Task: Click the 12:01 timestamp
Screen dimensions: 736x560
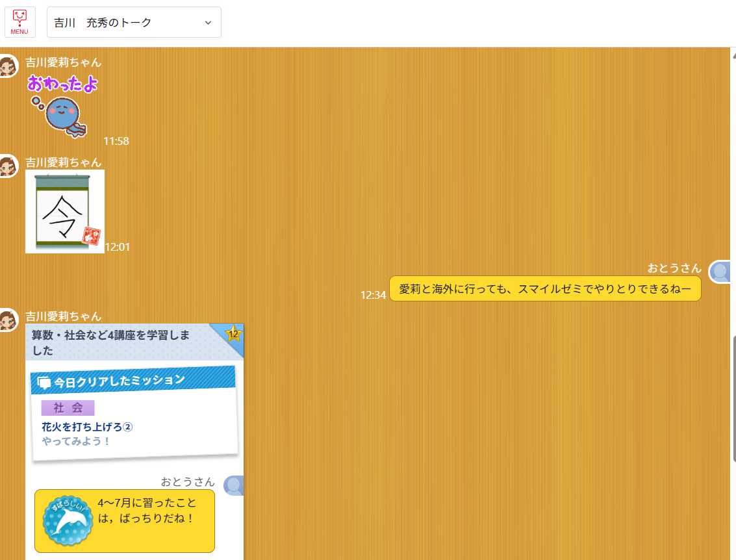Action: point(118,248)
